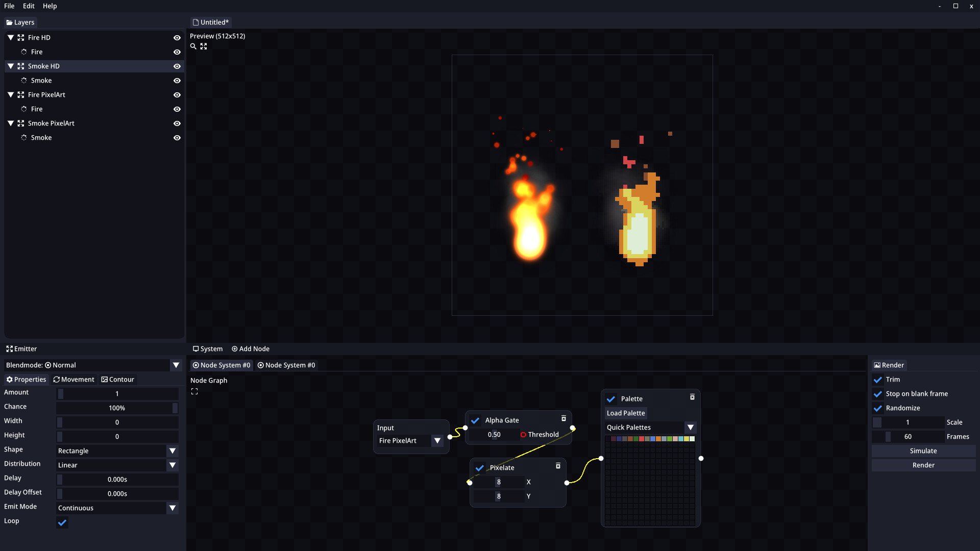Select the red swatch in the palette grid
Screen dimensions: 980x551
pyautogui.click(x=642, y=439)
